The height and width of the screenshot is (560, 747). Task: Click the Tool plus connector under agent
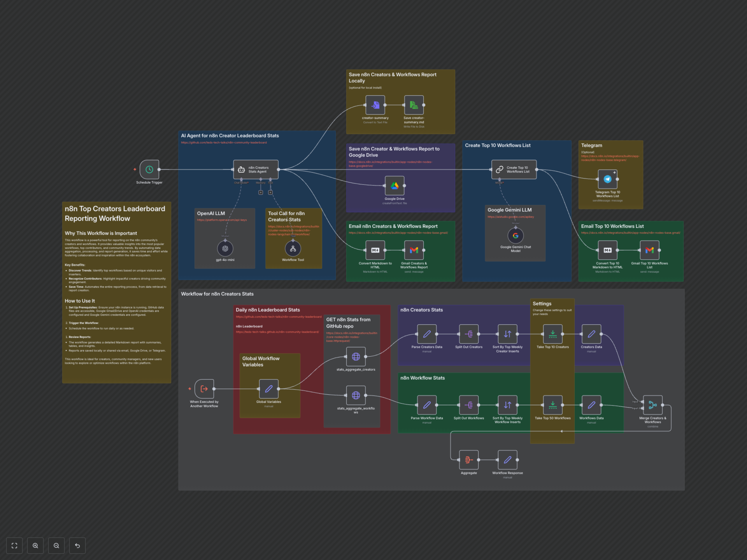click(x=270, y=192)
